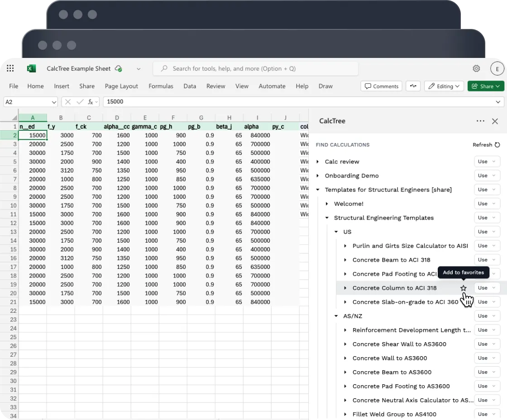Collapse the AS/NZ folder node

pos(336,316)
